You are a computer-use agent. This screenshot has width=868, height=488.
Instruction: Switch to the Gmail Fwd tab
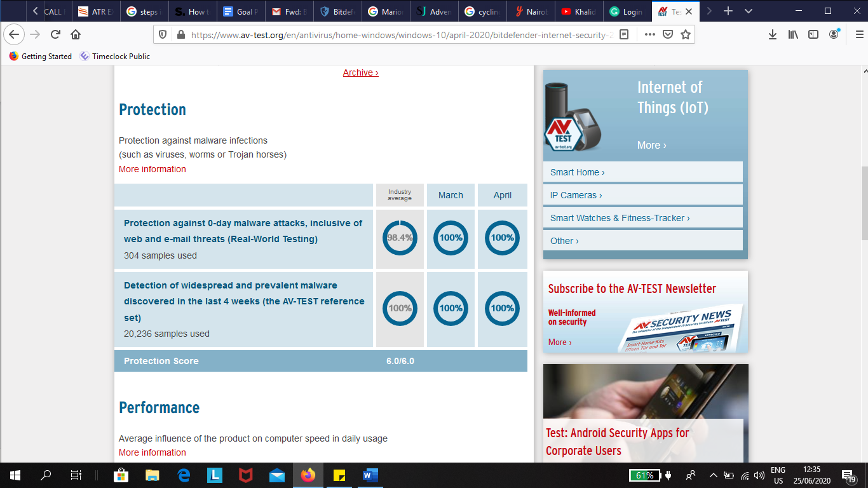coord(289,11)
